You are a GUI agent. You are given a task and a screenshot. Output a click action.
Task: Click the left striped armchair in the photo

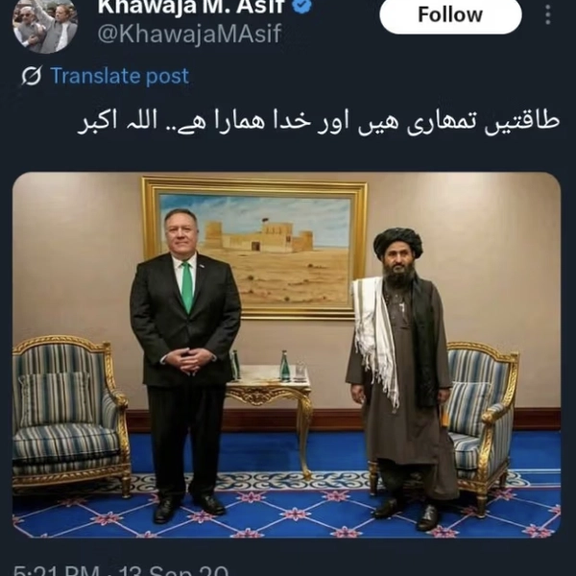click(x=70, y=413)
